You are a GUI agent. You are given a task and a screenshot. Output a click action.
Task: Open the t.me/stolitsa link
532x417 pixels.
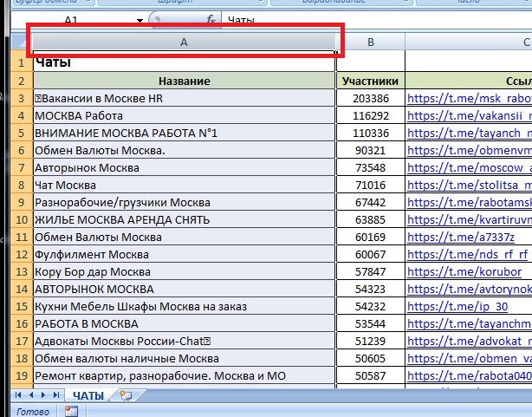coord(470,185)
